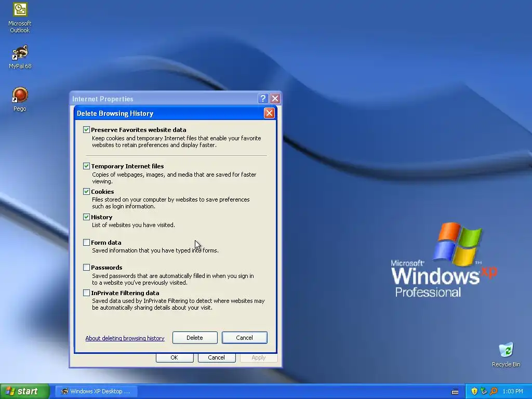The image size is (532, 399).
Task: Click the Internet Properties help question-mark button
Action: point(263,98)
